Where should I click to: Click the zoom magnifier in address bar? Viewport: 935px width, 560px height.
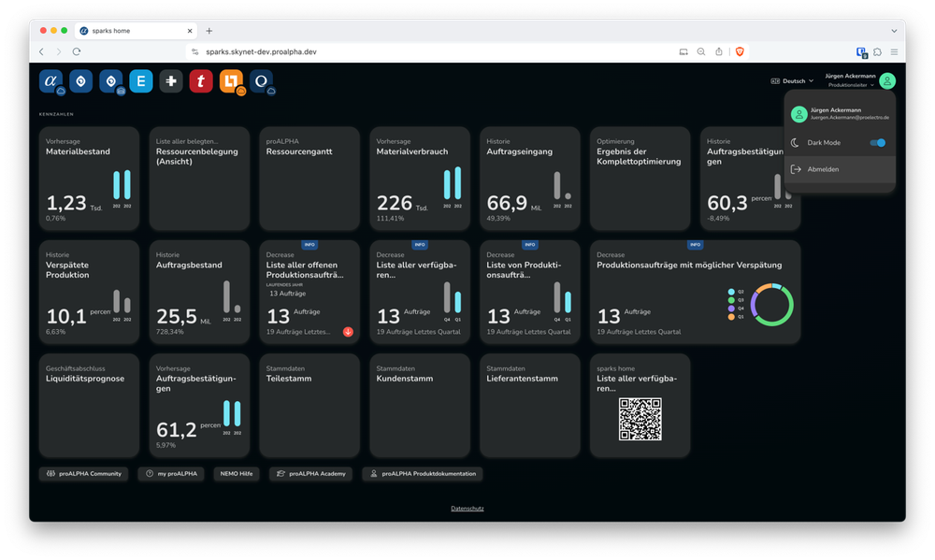click(701, 51)
